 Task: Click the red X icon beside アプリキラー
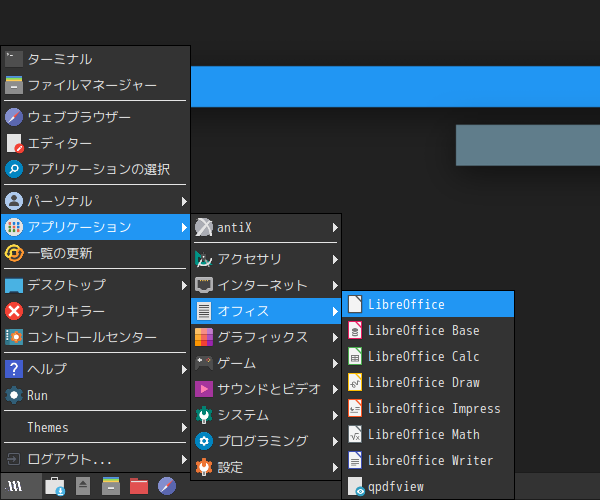[14, 311]
